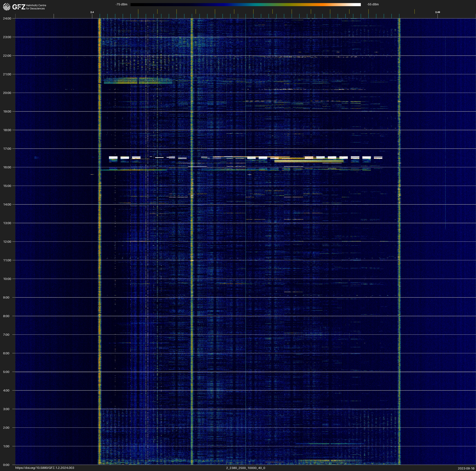Click the 21:00 time axis label
Screen dimensions: 476x471
pos(7,74)
